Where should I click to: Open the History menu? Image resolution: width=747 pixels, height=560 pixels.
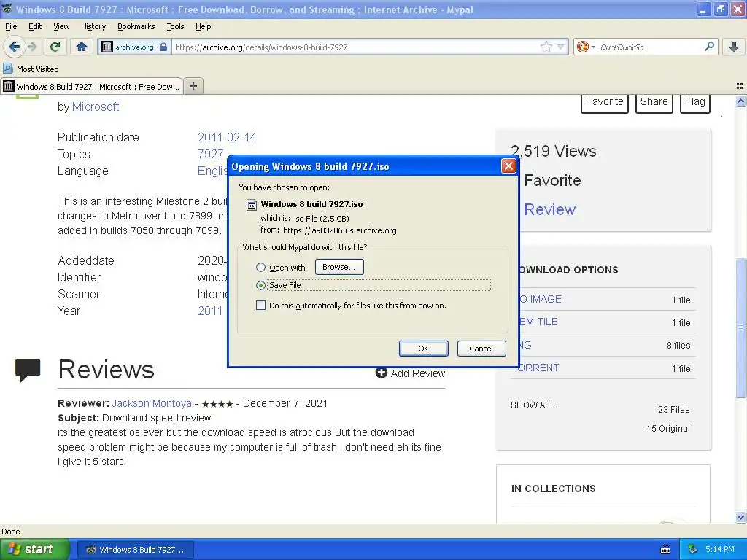point(93,26)
